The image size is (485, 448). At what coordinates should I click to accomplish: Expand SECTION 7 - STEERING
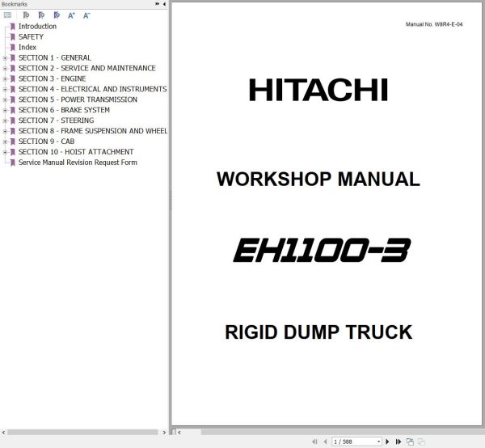[5, 120]
